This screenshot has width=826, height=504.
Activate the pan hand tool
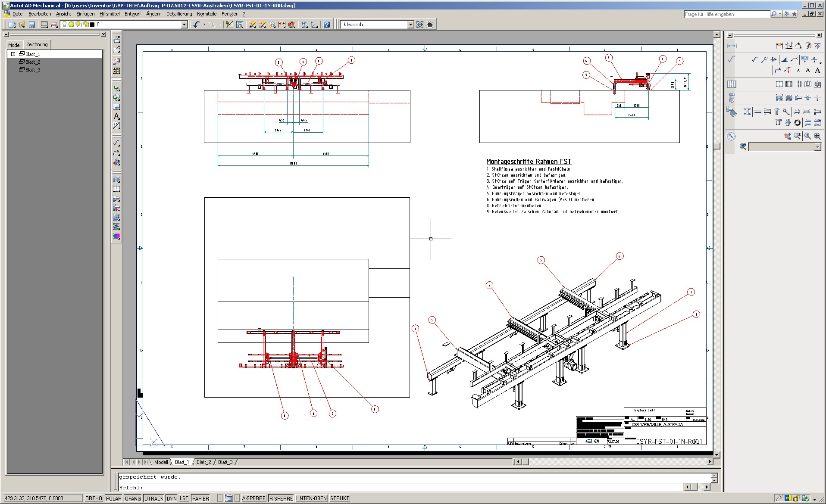point(788,136)
